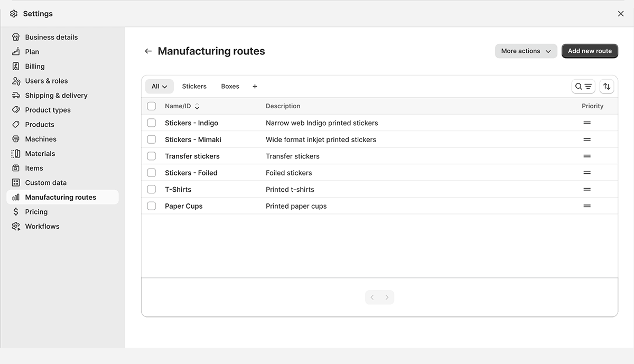
Task: Open search and filter for routes
Action: point(583,86)
